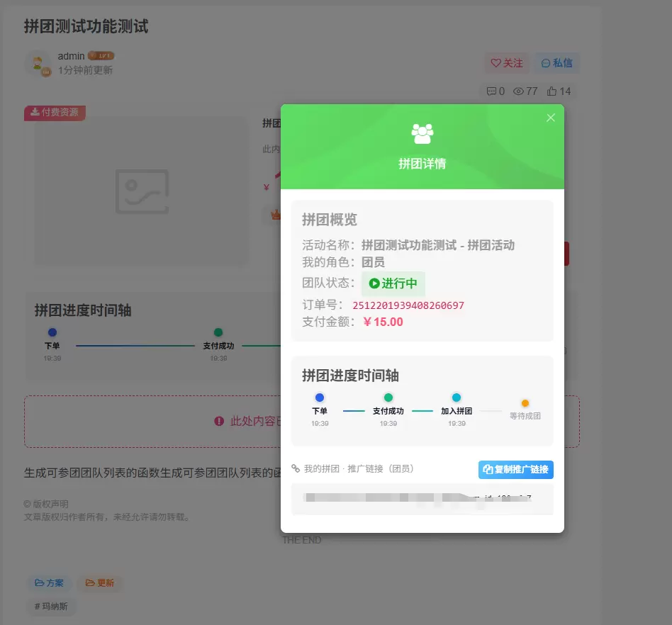Click the 进行中 status badge
This screenshot has height=625, width=672.
[x=393, y=283]
